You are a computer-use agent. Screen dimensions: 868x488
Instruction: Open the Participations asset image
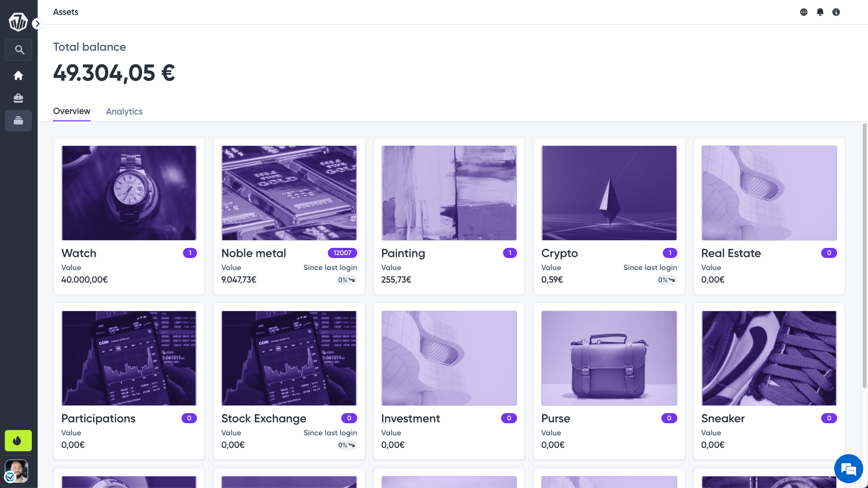(129, 358)
